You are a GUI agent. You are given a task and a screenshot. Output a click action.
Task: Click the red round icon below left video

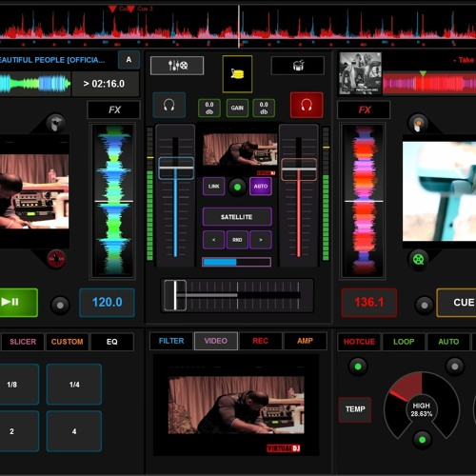[x=56, y=259]
